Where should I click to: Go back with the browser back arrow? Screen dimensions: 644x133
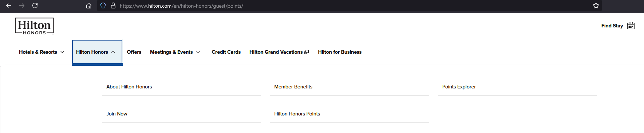(9, 5)
